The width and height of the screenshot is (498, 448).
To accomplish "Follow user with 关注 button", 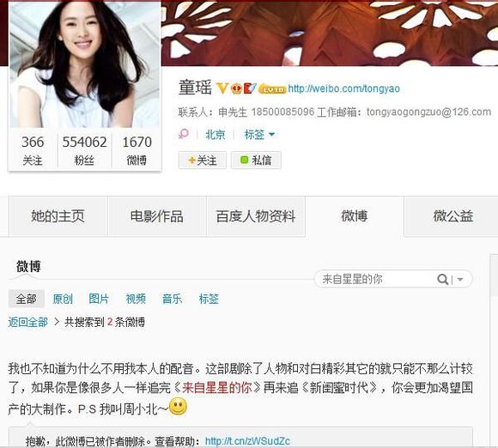I will (203, 160).
